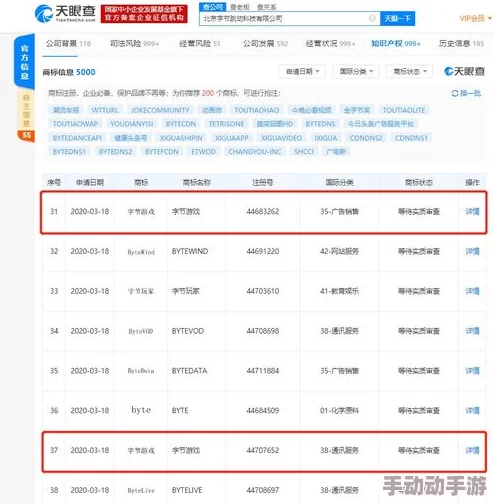The width and height of the screenshot is (493, 504).
Task: Click the CDNDNS1 trademark tag
Action: 411,138
